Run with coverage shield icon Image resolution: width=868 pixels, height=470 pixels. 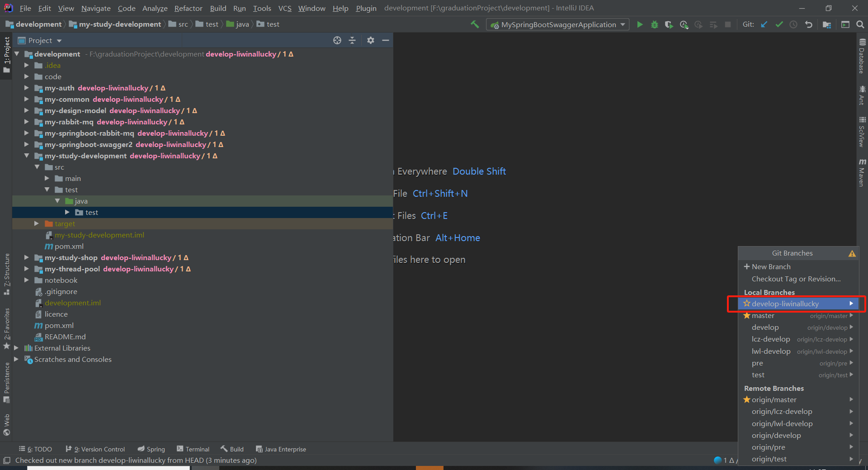[x=669, y=24]
